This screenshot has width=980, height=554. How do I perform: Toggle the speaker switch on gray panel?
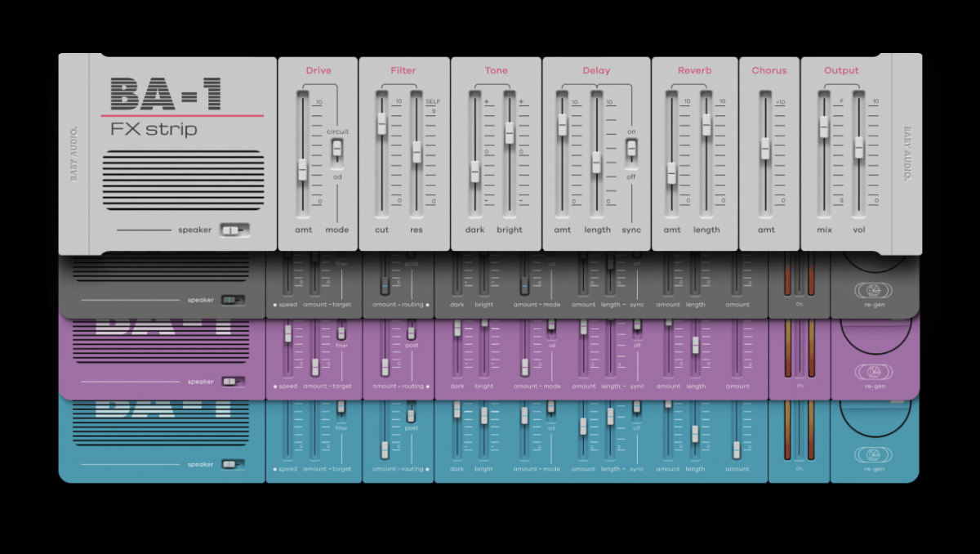(233, 300)
